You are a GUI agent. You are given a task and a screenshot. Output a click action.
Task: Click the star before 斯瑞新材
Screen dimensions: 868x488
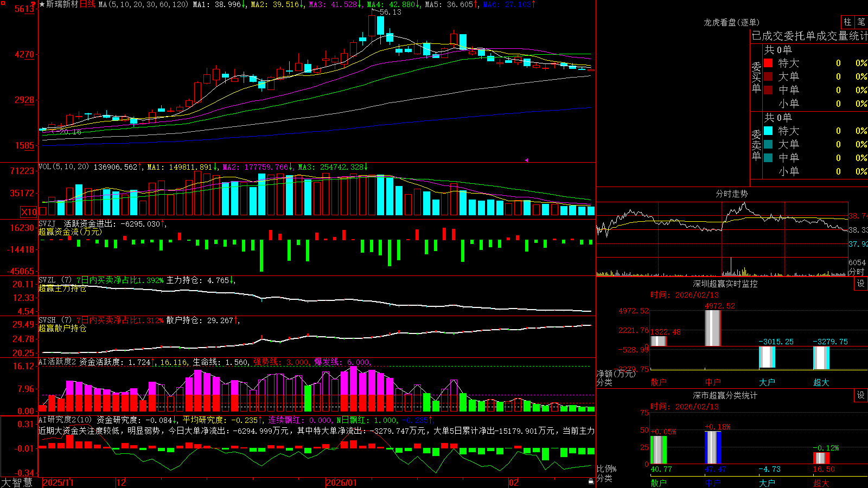point(42,4)
